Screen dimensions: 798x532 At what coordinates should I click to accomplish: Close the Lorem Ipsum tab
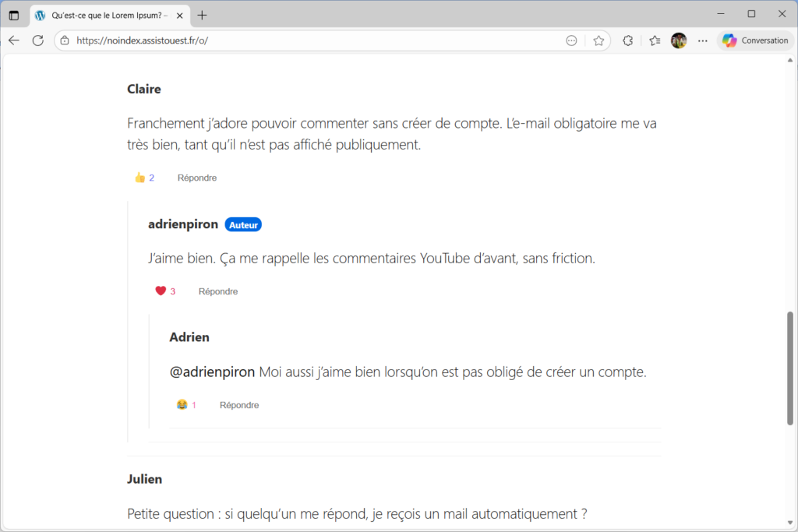click(x=180, y=15)
